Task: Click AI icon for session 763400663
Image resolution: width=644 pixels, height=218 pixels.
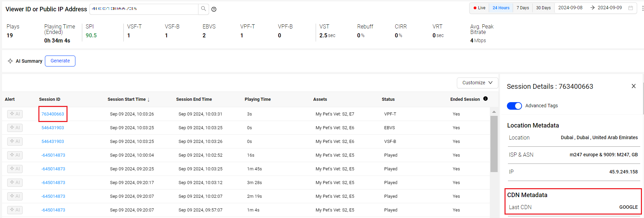Action: [x=15, y=114]
